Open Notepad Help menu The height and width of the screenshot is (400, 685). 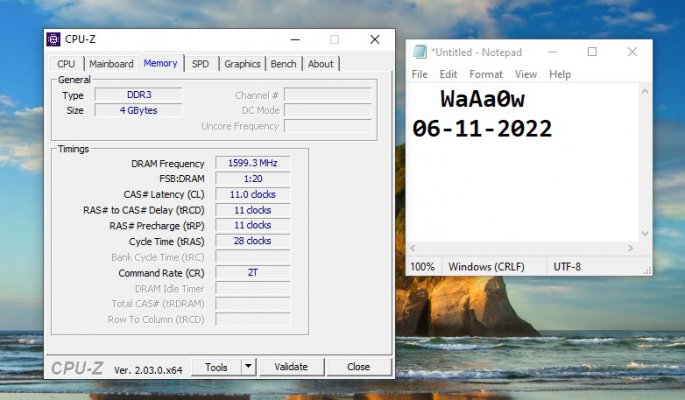(x=560, y=74)
